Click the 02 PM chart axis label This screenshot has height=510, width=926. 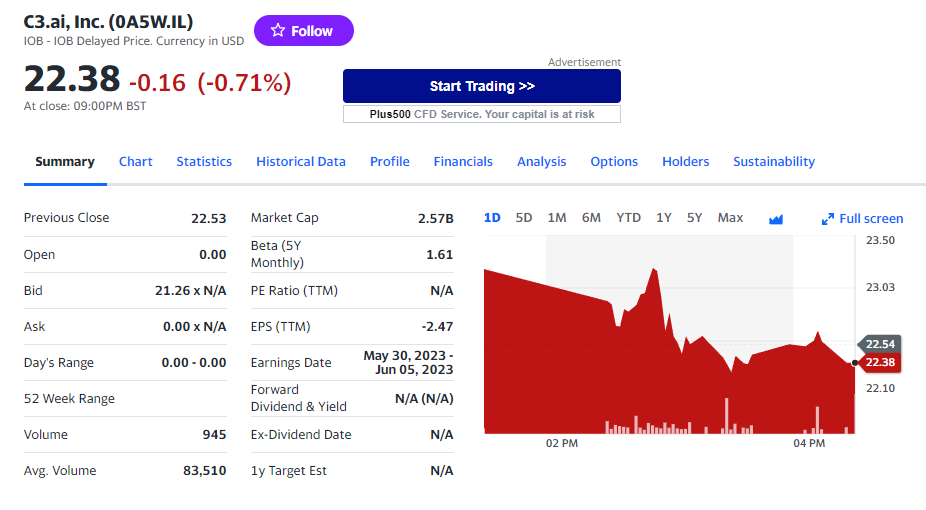tap(562, 443)
